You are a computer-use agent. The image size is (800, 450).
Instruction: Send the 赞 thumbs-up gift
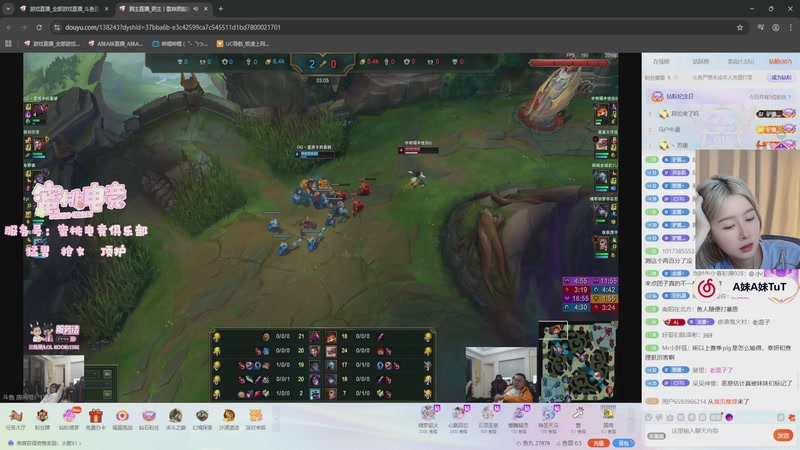578,419
